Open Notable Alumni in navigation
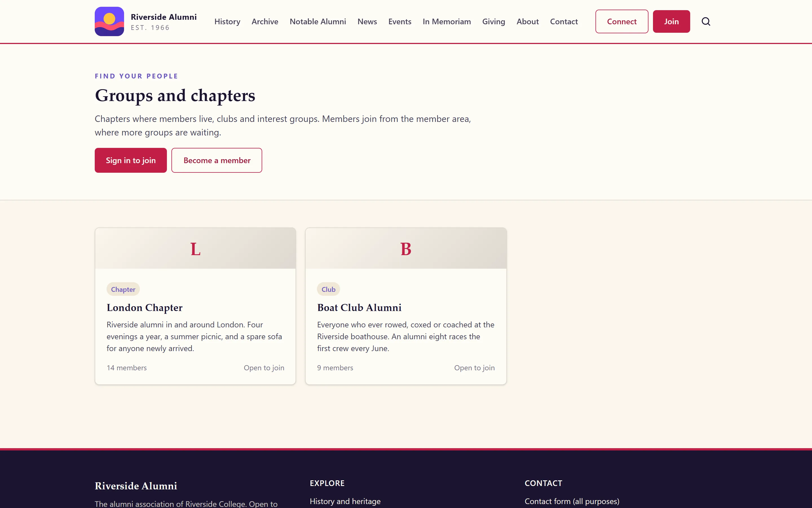The image size is (812, 508). (x=318, y=21)
